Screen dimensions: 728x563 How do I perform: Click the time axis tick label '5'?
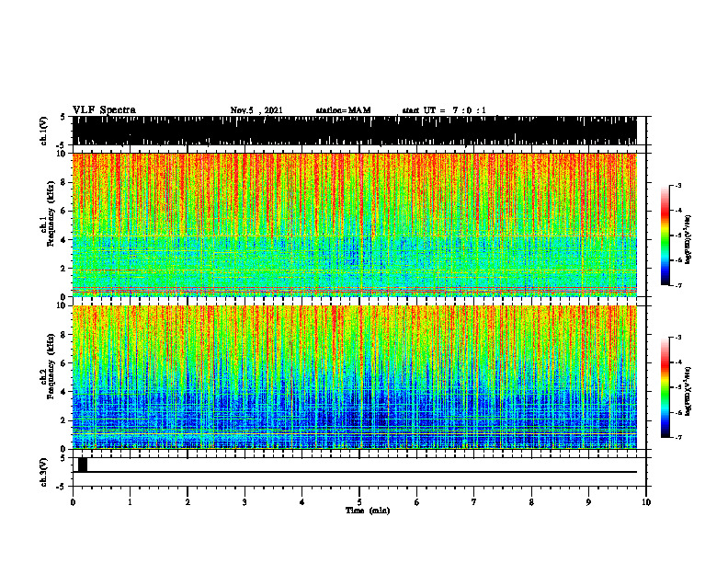pyautogui.click(x=359, y=502)
